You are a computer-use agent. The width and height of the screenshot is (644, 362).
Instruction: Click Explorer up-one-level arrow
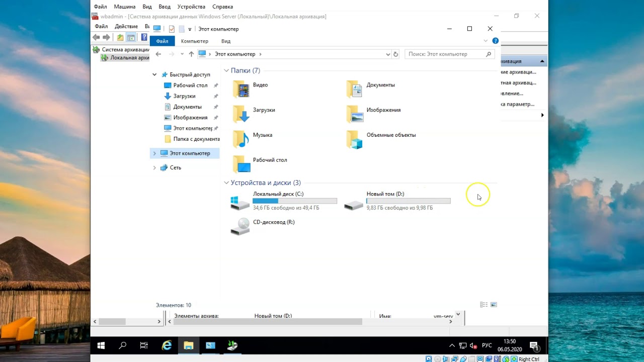pyautogui.click(x=191, y=54)
